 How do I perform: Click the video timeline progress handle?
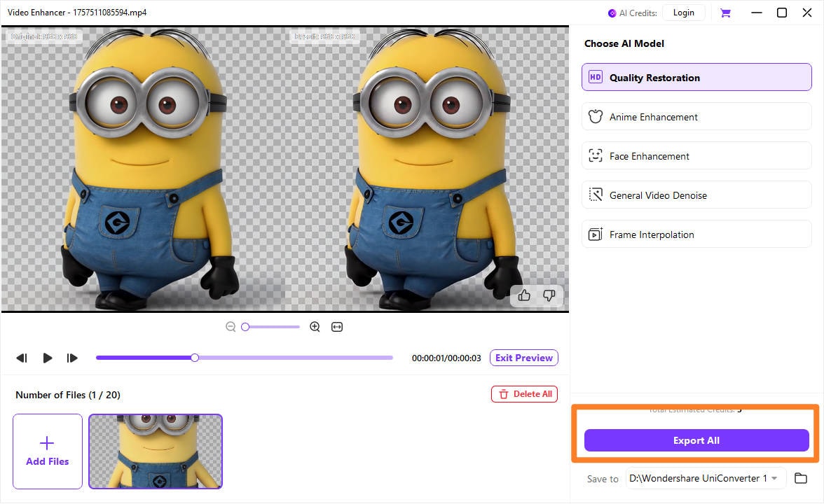[x=195, y=358]
